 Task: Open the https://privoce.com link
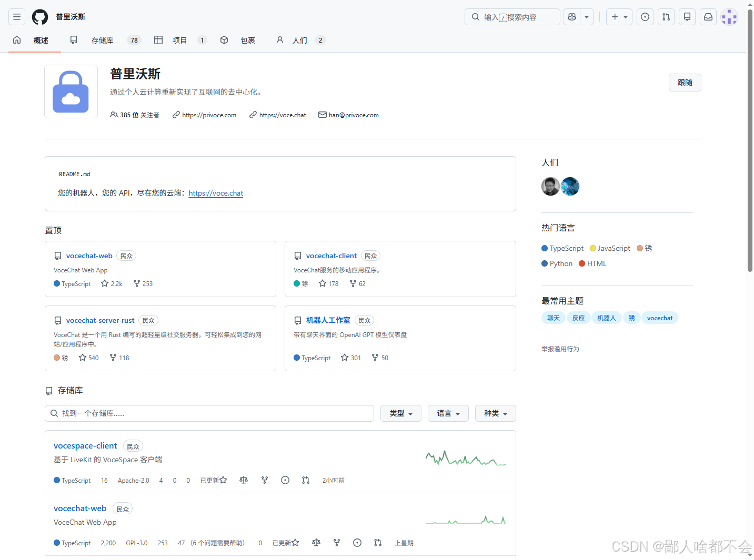[x=209, y=115]
